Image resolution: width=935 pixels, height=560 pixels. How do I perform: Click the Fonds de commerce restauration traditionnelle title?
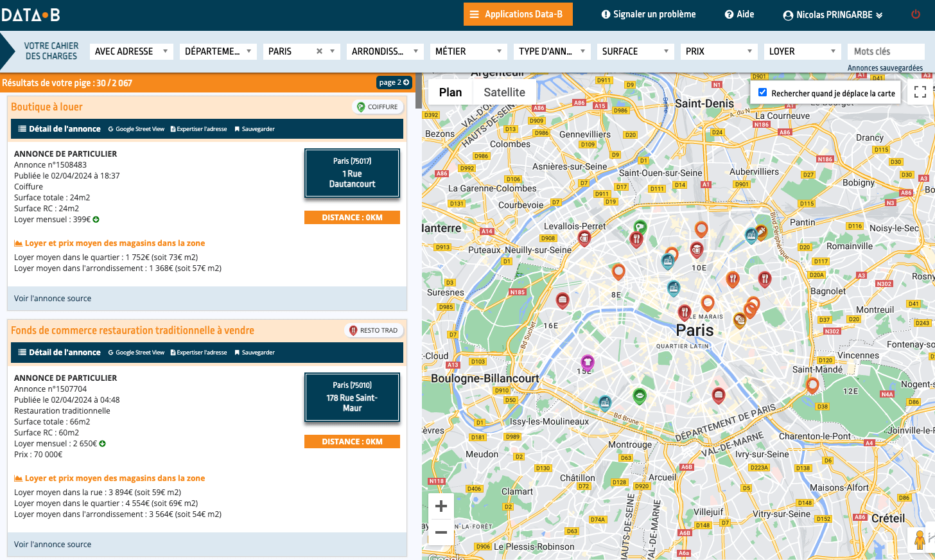(132, 330)
